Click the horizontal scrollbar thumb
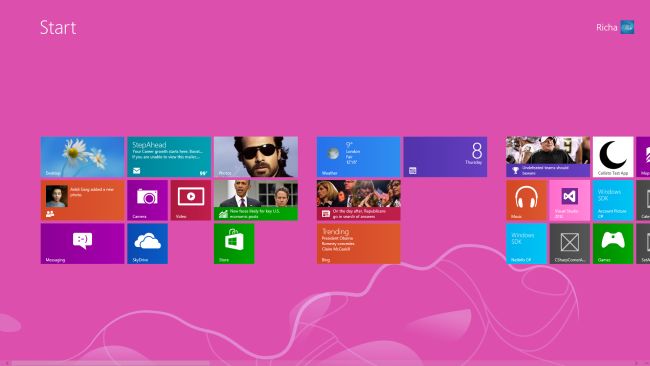The image size is (650, 366). point(110,363)
